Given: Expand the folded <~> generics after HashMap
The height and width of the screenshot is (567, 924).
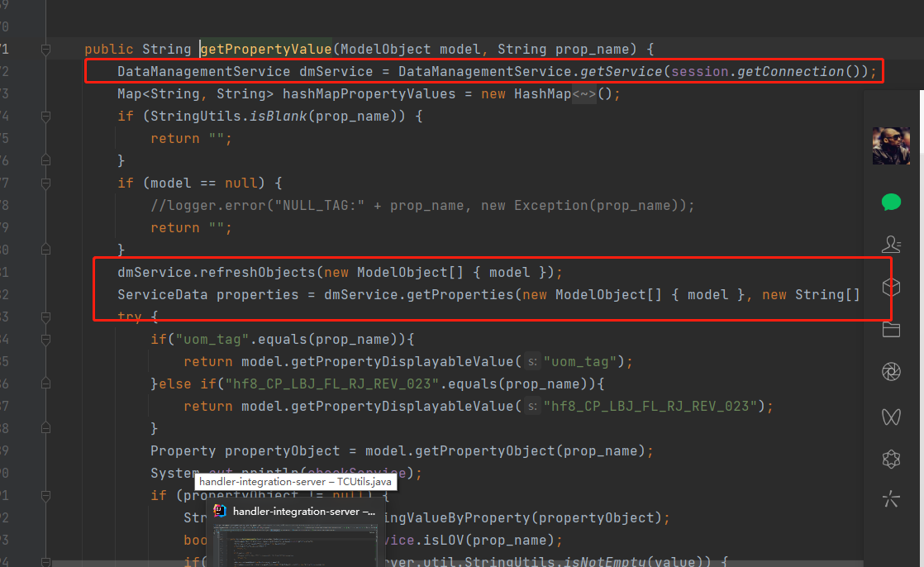Looking at the screenshot, I should pyautogui.click(x=584, y=94).
